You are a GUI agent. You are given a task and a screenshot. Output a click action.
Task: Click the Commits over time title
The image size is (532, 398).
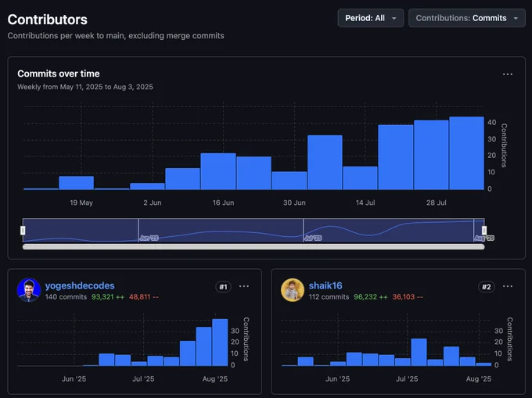pyautogui.click(x=59, y=74)
